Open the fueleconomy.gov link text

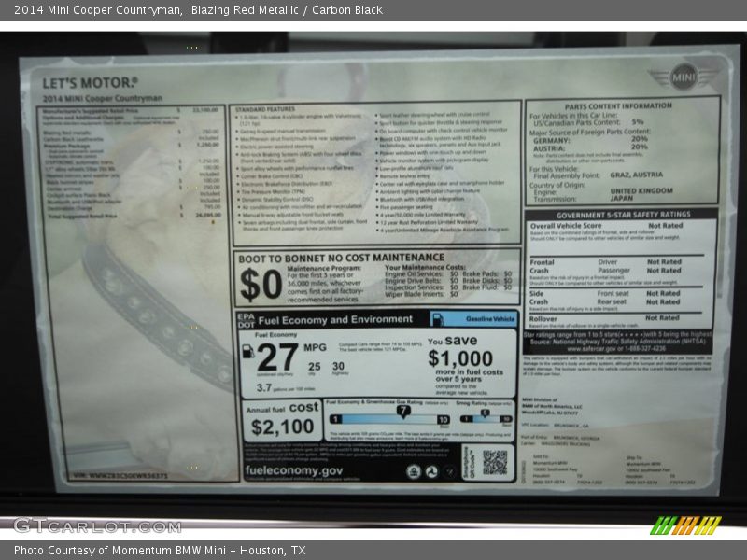coord(293,470)
